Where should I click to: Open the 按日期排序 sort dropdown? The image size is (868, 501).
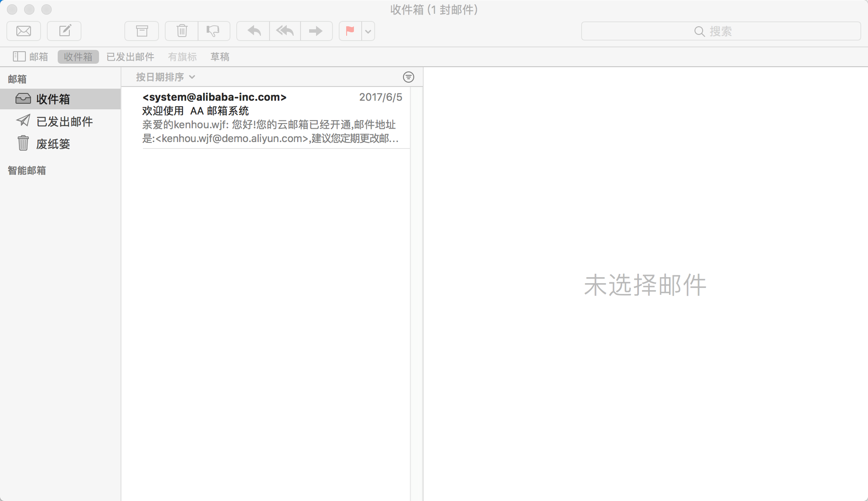point(165,77)
